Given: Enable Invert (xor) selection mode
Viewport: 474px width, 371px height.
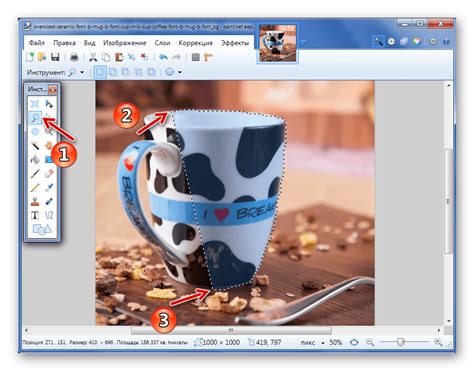Looking at the screenshot, I should tap(151, 72).
